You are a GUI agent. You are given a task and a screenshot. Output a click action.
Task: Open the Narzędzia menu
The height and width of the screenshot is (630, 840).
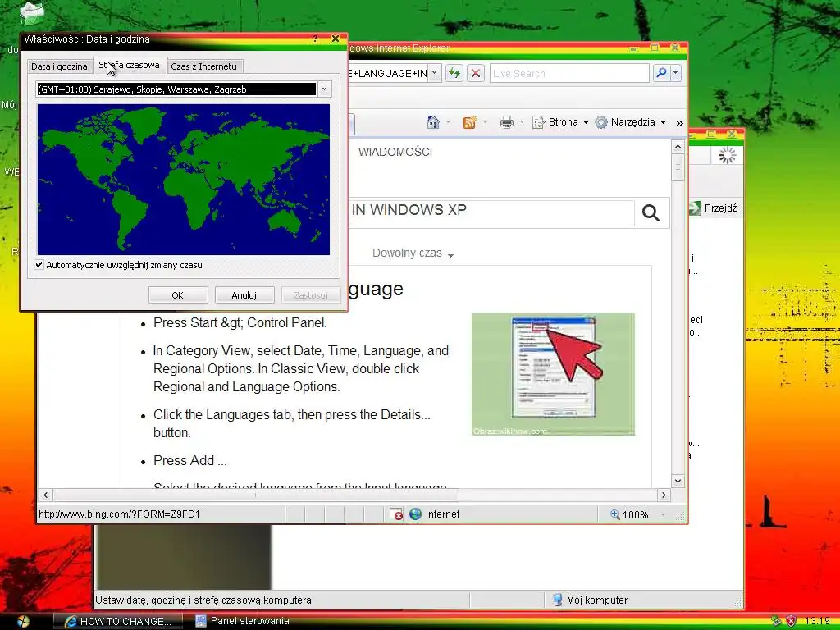[x=631, y=122]
